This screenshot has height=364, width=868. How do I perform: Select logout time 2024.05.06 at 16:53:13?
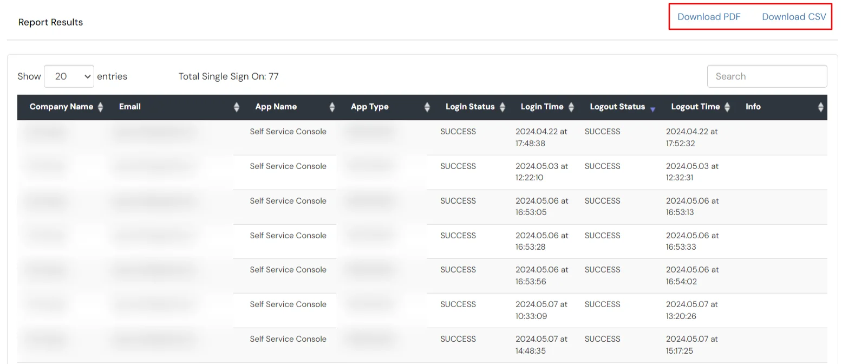[693, 206]
